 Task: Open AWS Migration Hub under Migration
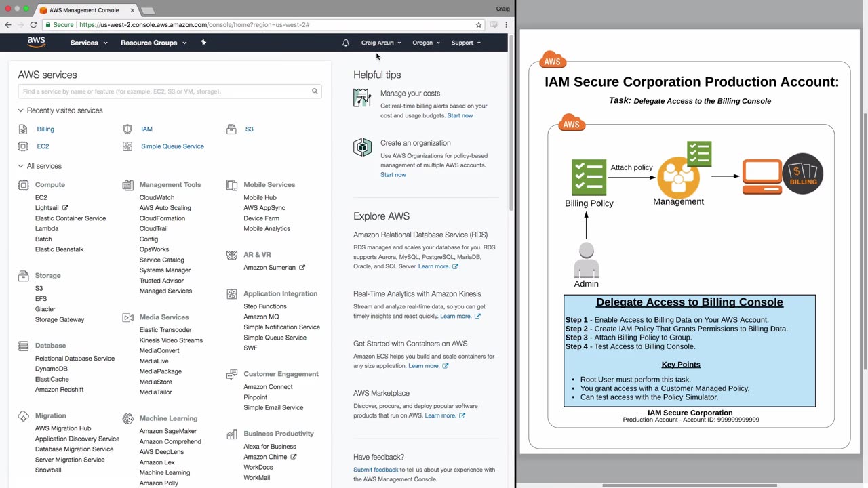pyautogui.click(x=63, y=428)
